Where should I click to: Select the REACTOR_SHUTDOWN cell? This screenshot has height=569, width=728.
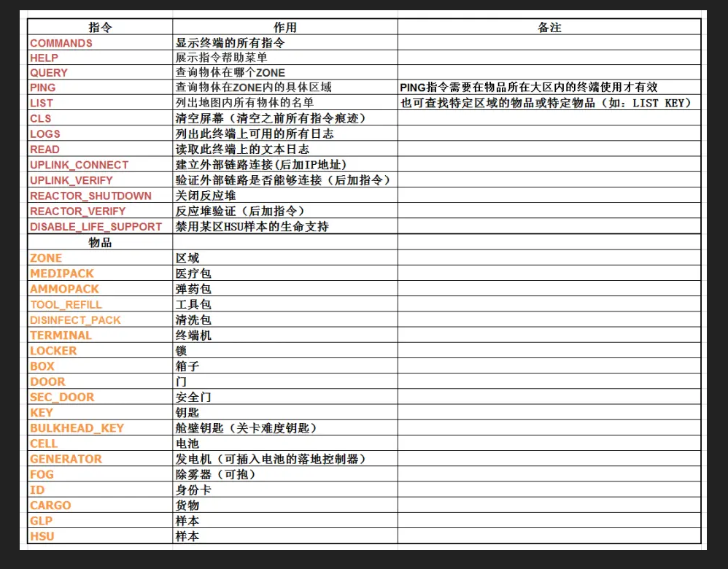100,196
